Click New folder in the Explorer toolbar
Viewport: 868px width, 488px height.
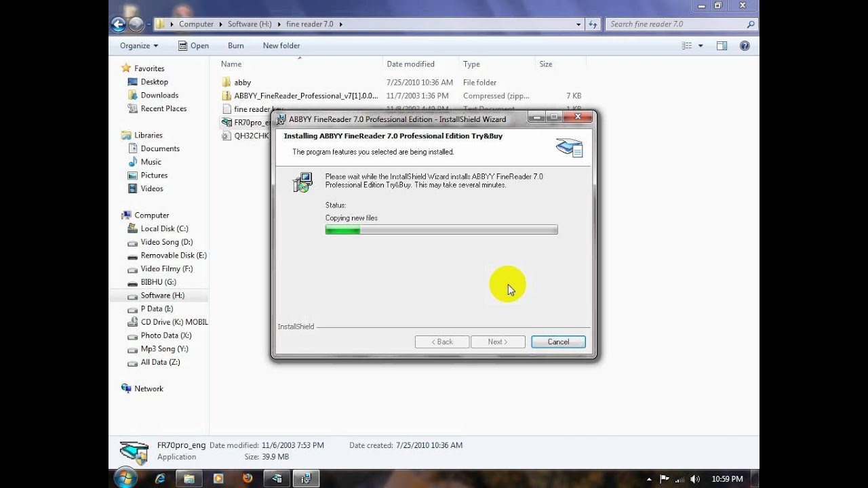pyautogui.click(x=281, y=45)
